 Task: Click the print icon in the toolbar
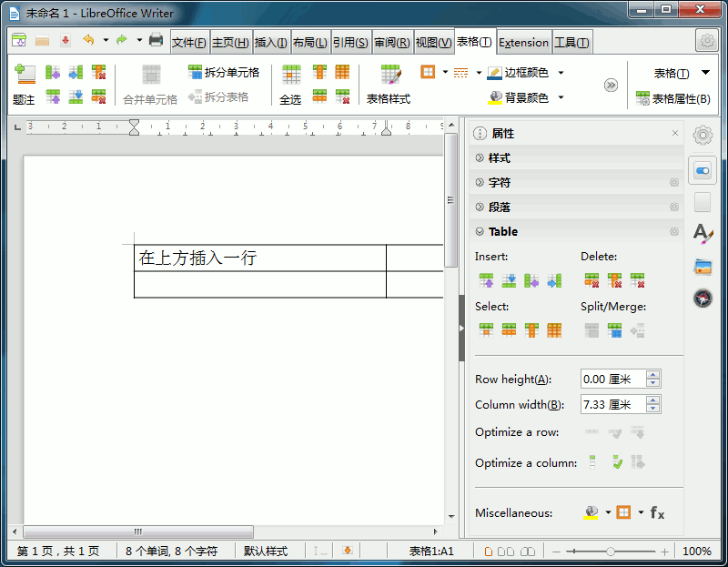click(x=156, y=40)
